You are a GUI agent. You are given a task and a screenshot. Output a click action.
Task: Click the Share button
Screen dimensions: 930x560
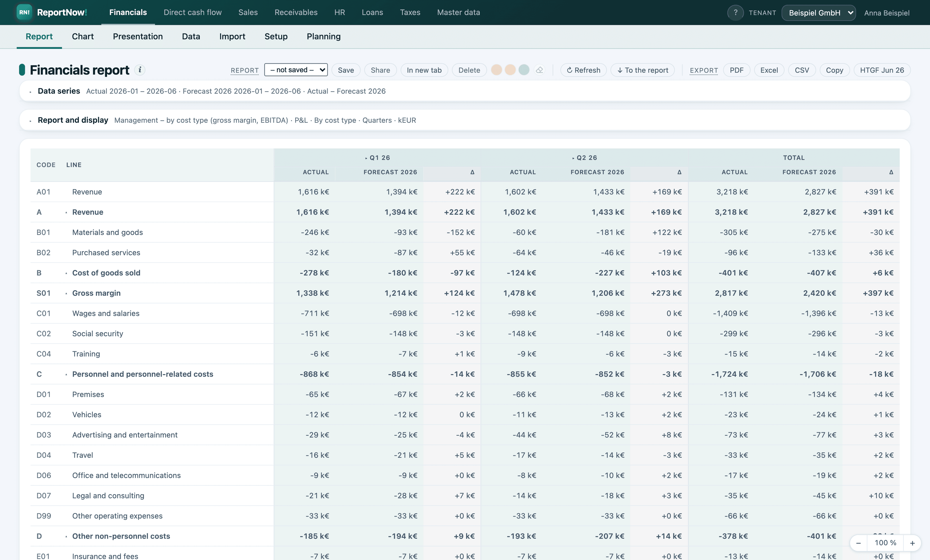coord(380,70)
